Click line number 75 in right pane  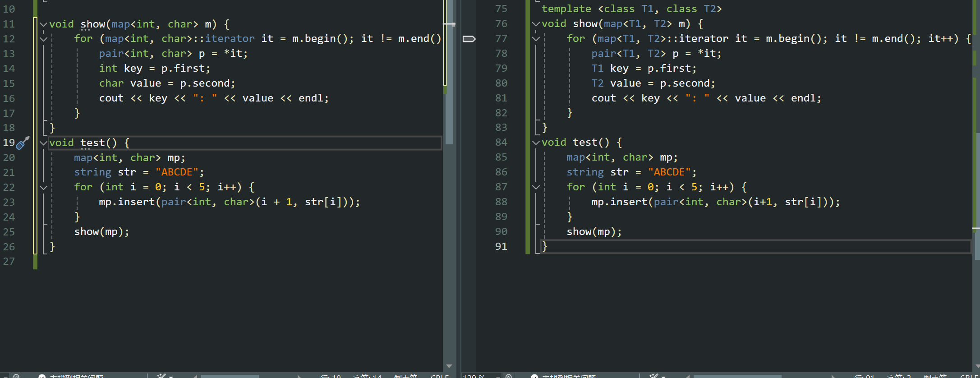pos(501,9)
